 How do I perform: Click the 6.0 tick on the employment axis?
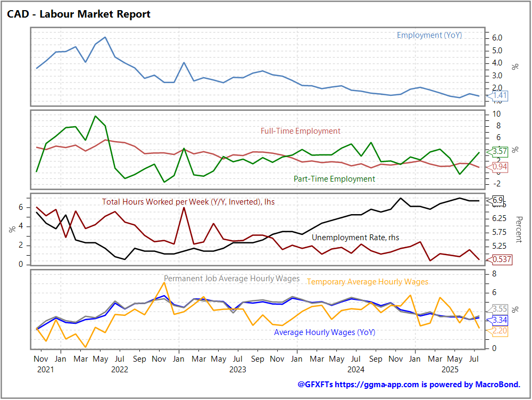click(497, 38)
